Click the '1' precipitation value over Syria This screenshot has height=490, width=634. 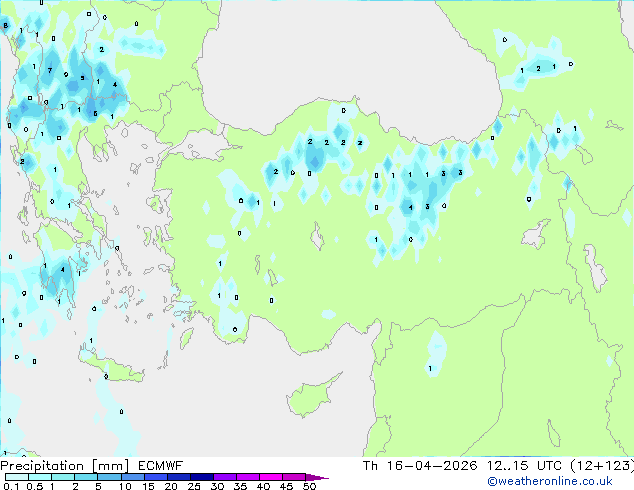click(x=430, y=368)
